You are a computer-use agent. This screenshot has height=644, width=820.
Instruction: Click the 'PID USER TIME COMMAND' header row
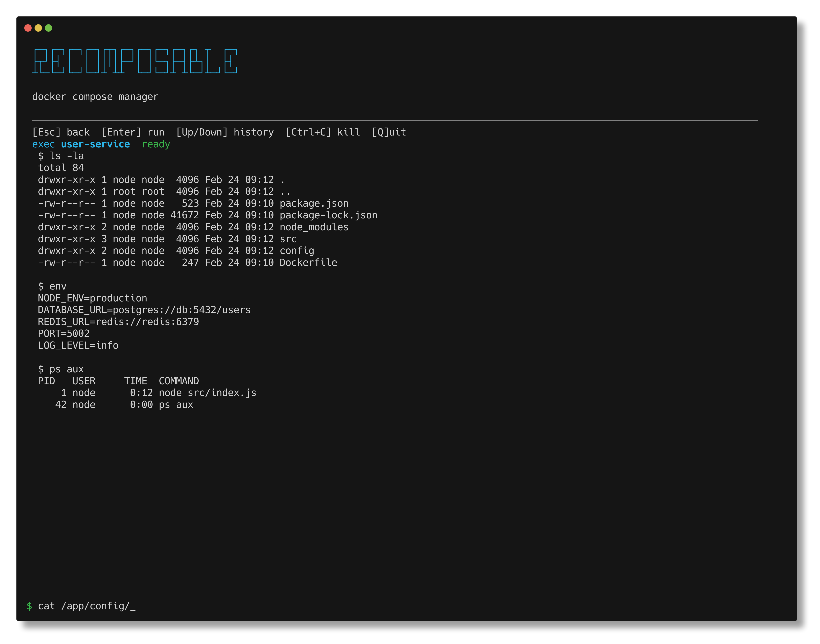tap(118, 381)
